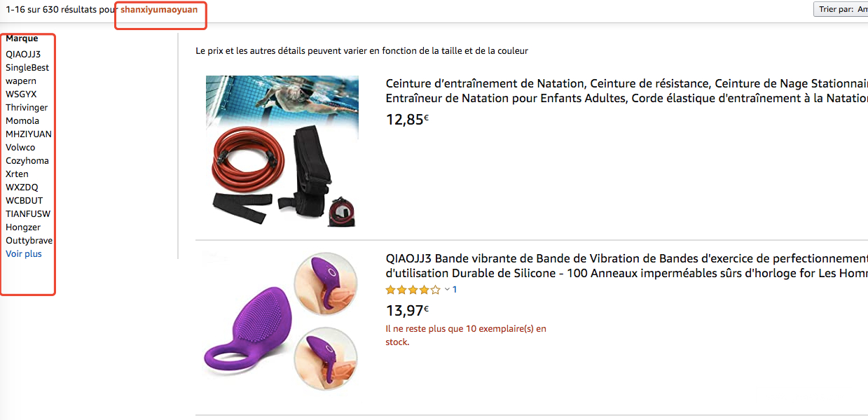Select Momola brand filter

[x=22, y=121]
